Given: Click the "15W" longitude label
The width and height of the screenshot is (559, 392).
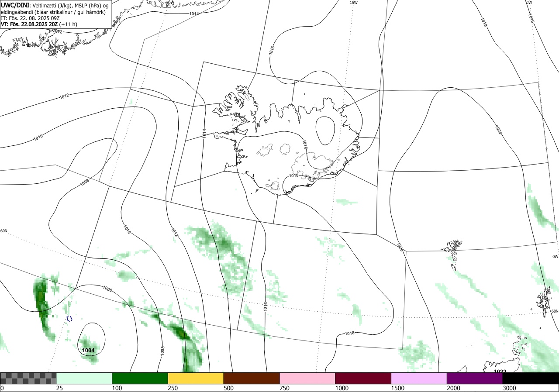Looking at the screenshot, I should tap(354, 3).
